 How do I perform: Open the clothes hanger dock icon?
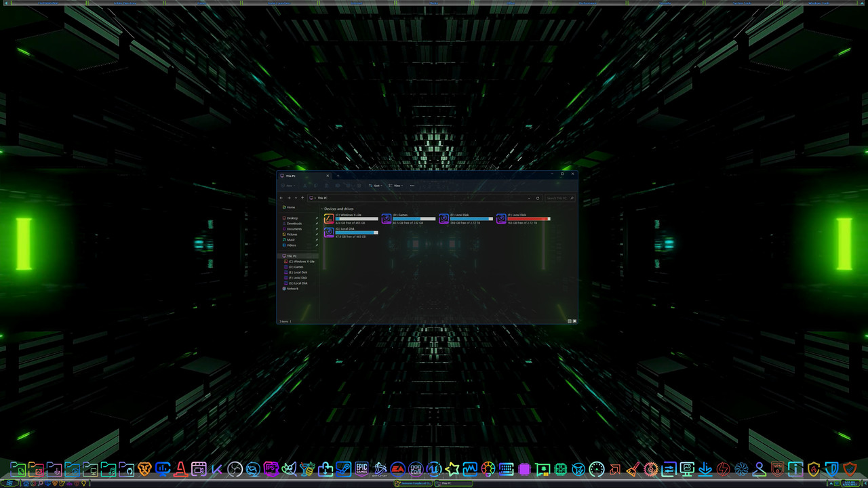[759, 468]
